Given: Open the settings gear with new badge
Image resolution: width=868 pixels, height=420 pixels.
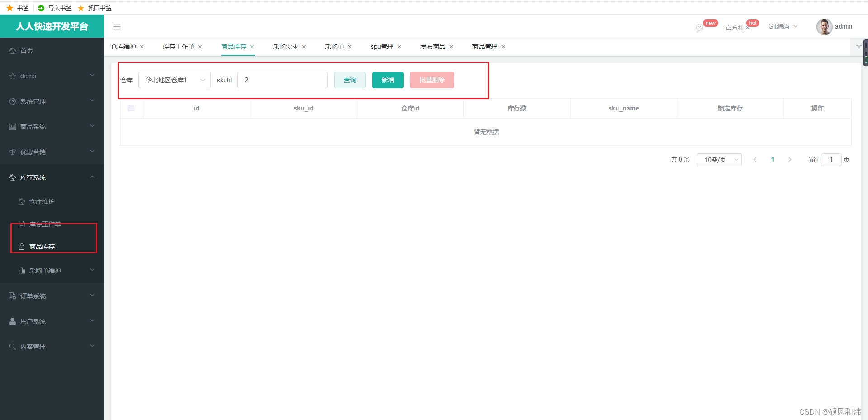Looking at the screenshot, I should coord(698,28).
